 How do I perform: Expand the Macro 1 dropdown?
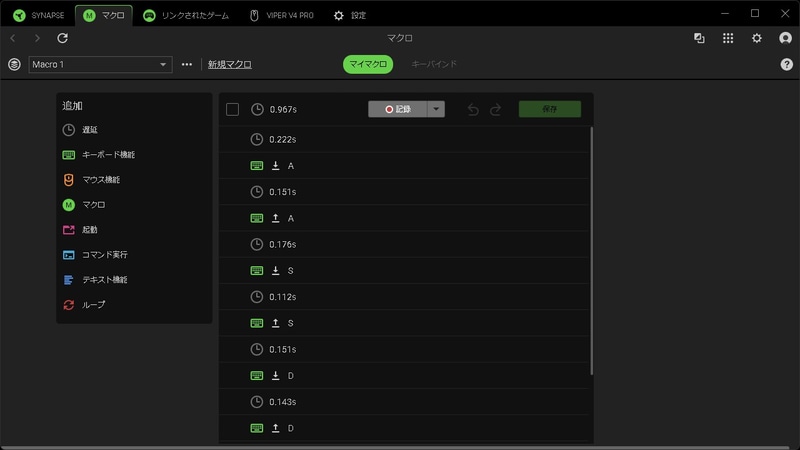click(101, 64)
